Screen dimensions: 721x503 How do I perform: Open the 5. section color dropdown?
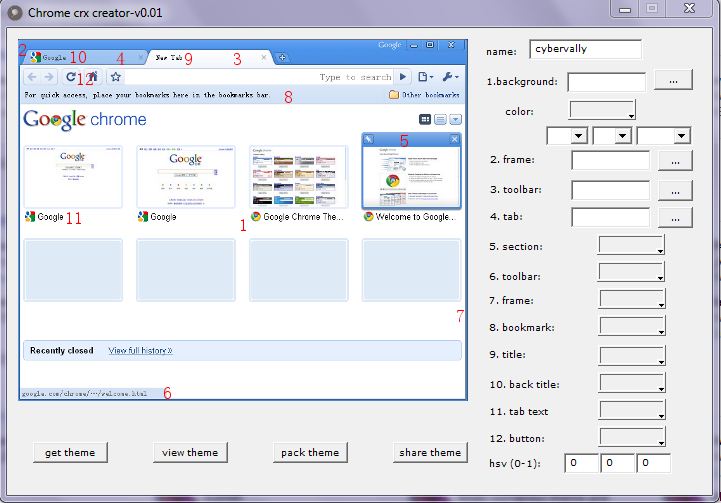tap(631, 245)
